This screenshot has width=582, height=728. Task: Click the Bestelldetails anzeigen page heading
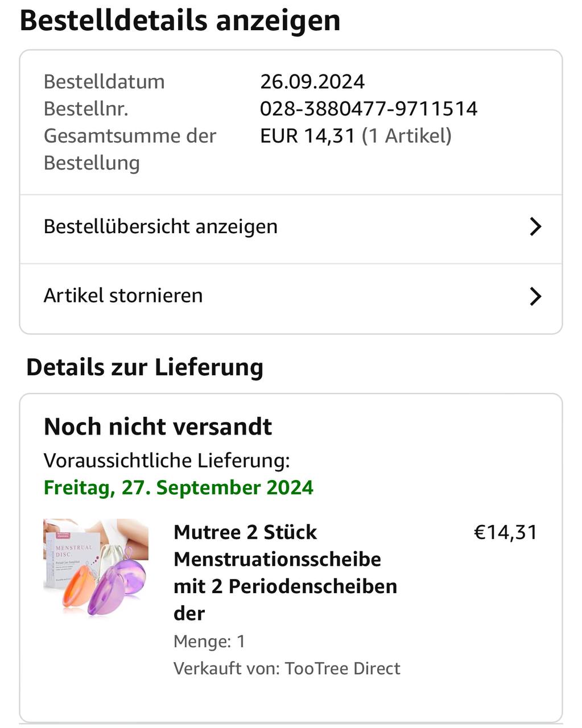(180, 20)
